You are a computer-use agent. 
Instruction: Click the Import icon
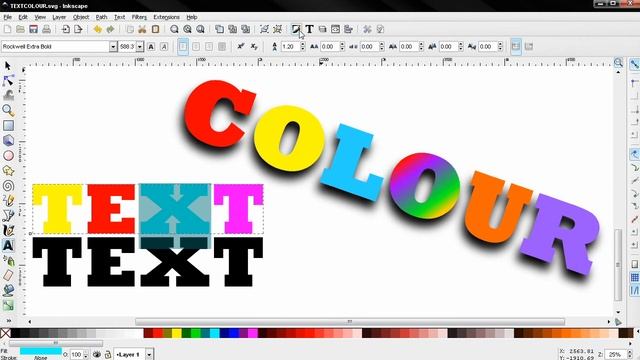point(65,29)
